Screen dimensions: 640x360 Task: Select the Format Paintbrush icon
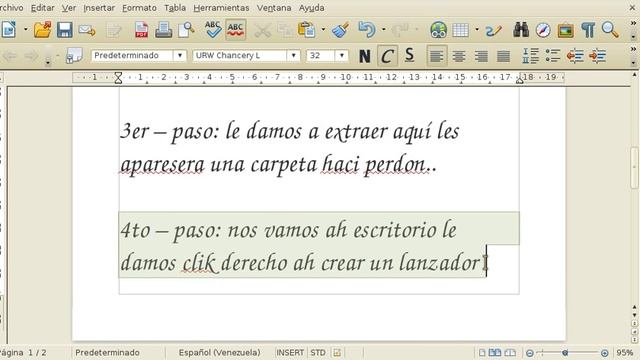click(x=340, y=30)
